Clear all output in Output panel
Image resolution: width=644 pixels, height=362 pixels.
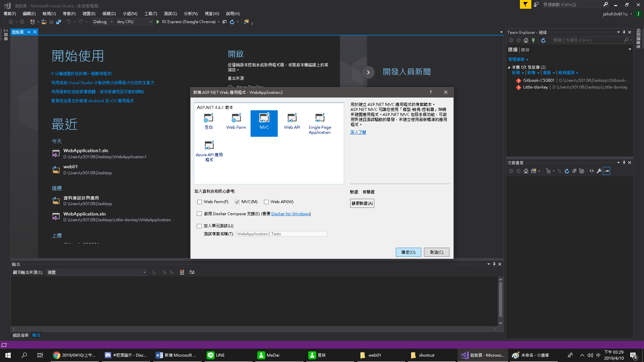182,272
